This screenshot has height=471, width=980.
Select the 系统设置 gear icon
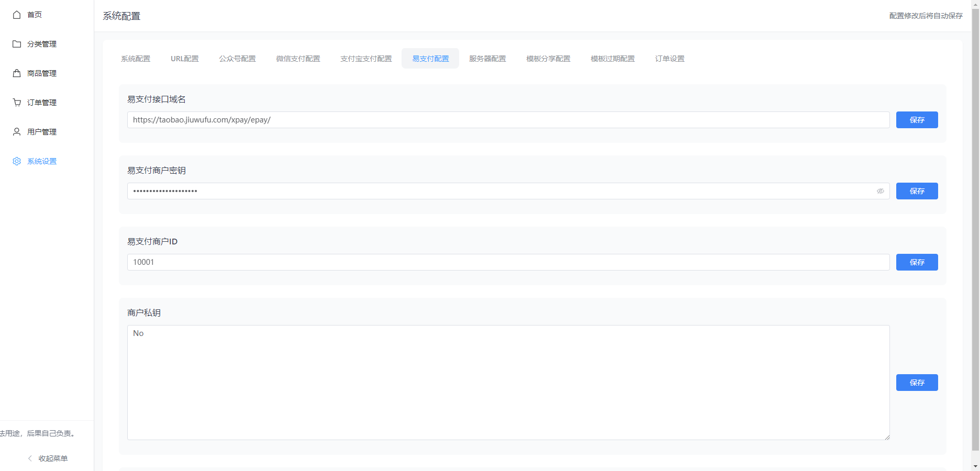tap(16, 161)
